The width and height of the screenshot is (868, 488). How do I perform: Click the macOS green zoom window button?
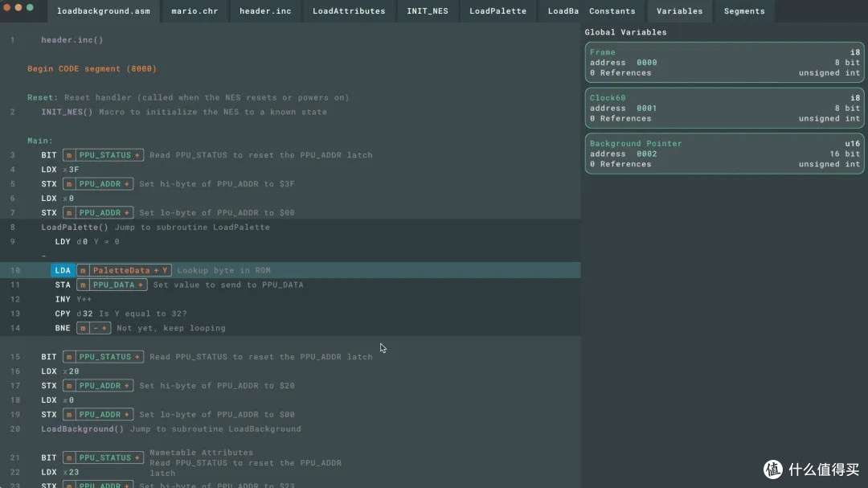[x=30, y=7]
